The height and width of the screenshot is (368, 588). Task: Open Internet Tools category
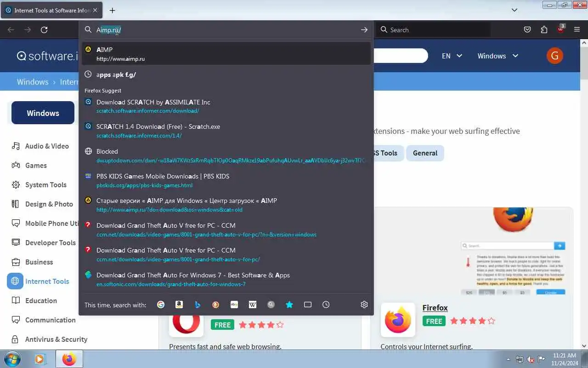47,281
